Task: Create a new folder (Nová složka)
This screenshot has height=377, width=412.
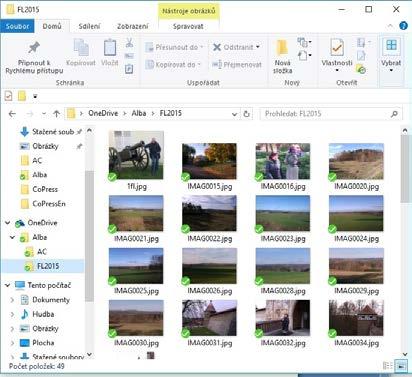Action: [283, 57]
